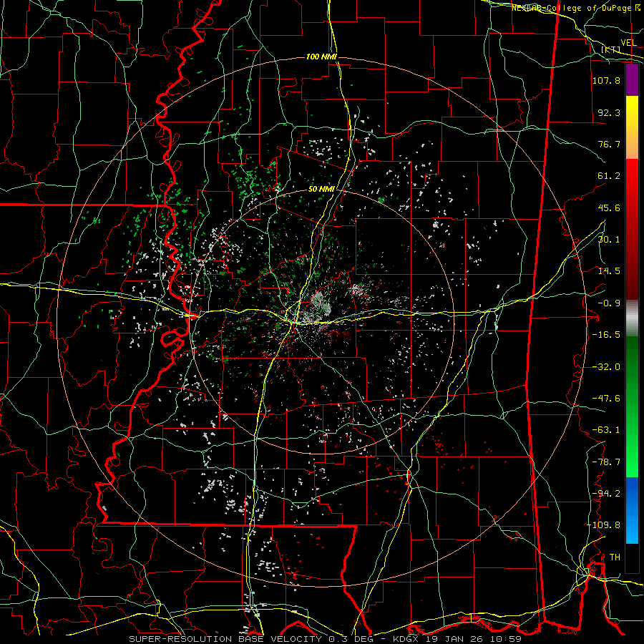This screenshot has width=644, height=644.
Task: Pick the blue segment of the color bar
Action: [x=632, y=510]
